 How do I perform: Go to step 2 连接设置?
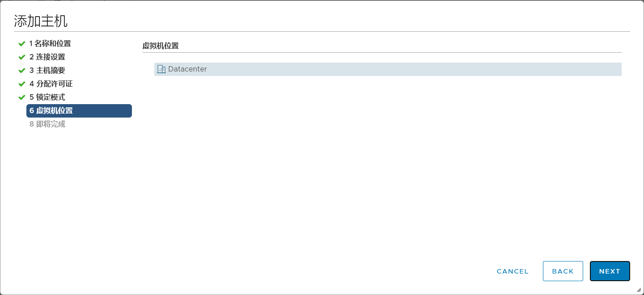[47, 57]
